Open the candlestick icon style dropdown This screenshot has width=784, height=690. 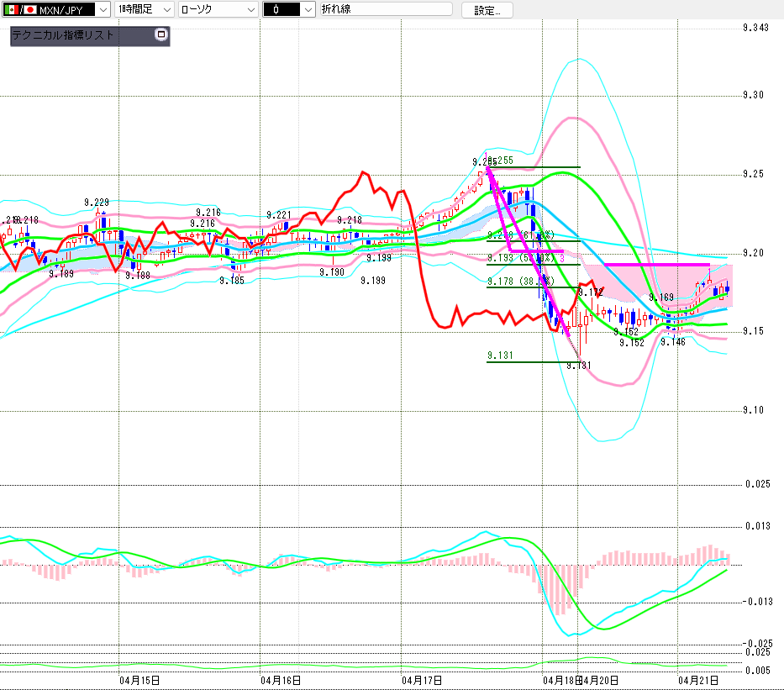point(308,9)
